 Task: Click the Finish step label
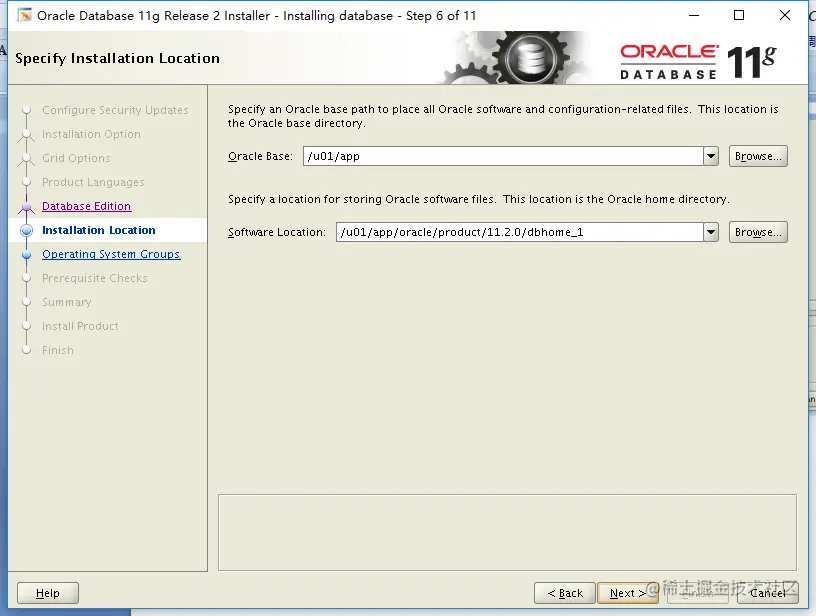click(x=58, y=350)
